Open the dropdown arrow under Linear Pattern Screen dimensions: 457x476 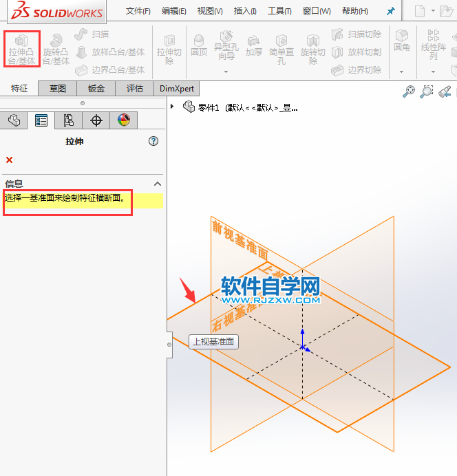click(433, 72)
